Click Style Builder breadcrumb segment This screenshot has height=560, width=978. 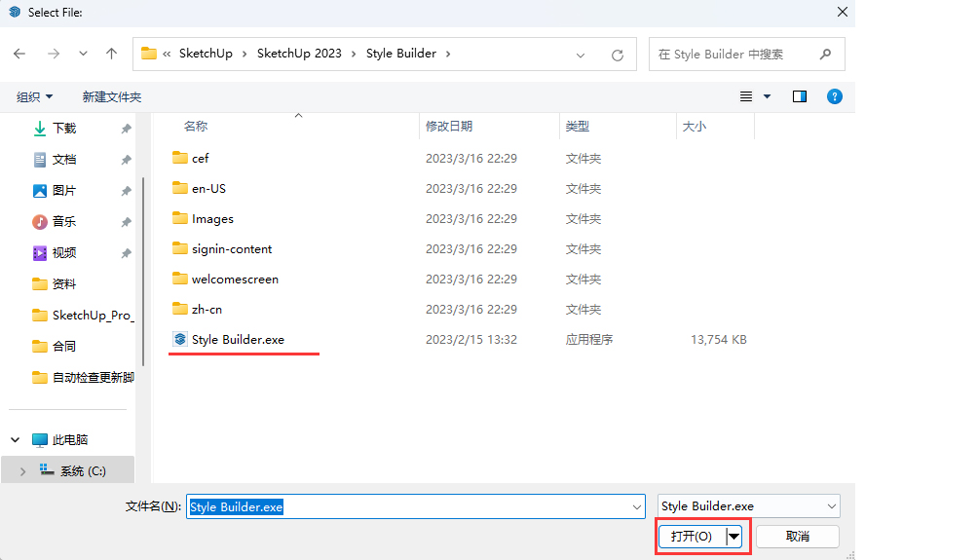coord(401,54)
